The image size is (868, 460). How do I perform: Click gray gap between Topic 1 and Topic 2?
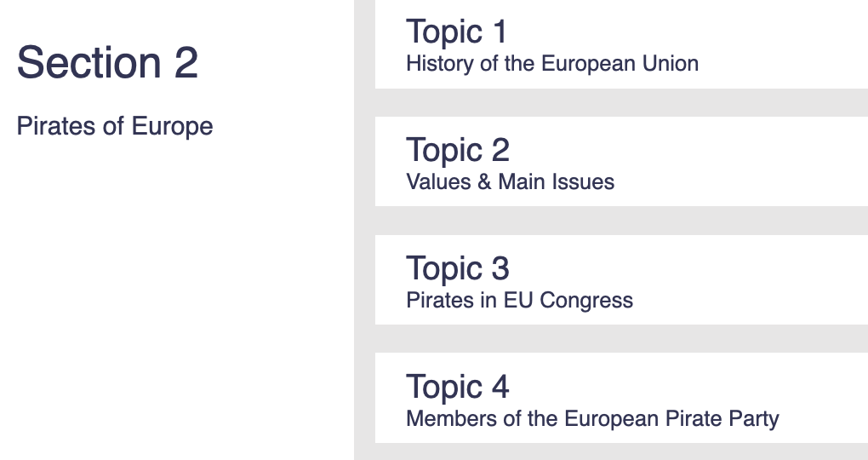621,102
